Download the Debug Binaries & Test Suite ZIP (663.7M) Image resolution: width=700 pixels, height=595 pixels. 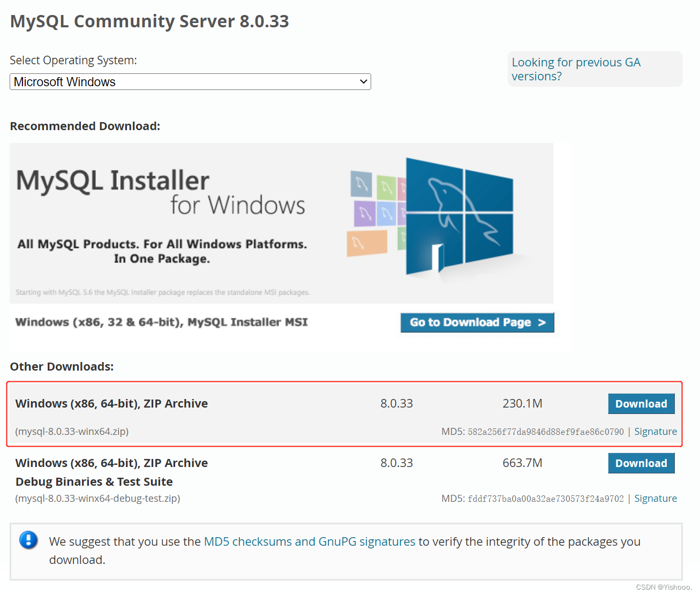click(641, 463)
